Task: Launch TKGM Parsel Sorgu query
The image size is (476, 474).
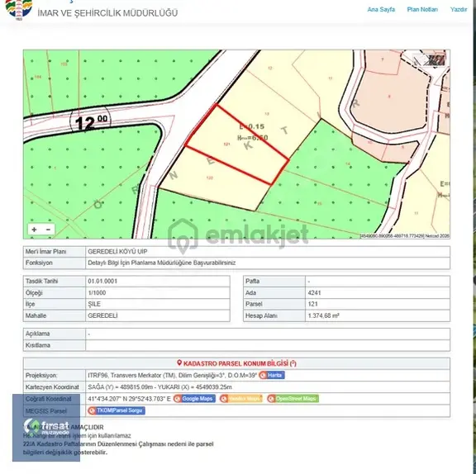Action: [x=117, y=410]
